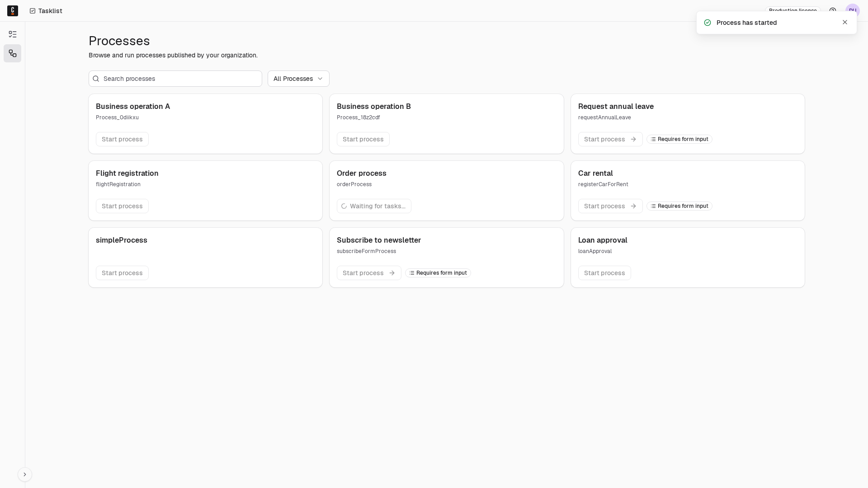This screenshot has height=488, width=868.
Task: Click the 'loanApproval' process ID text
Action: 595,251
